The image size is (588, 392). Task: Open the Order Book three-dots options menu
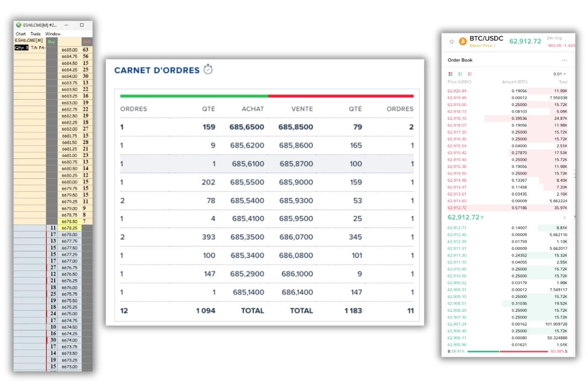click(565, 60)
